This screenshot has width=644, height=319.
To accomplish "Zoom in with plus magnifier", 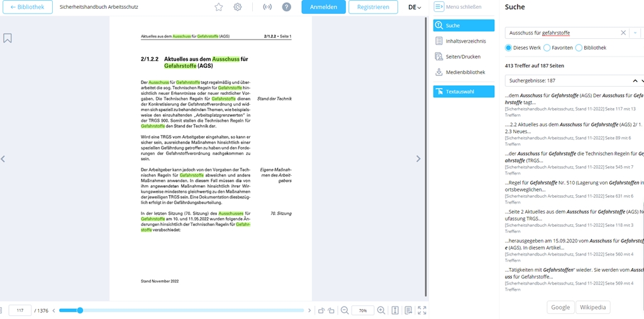I will coord(381,310).
